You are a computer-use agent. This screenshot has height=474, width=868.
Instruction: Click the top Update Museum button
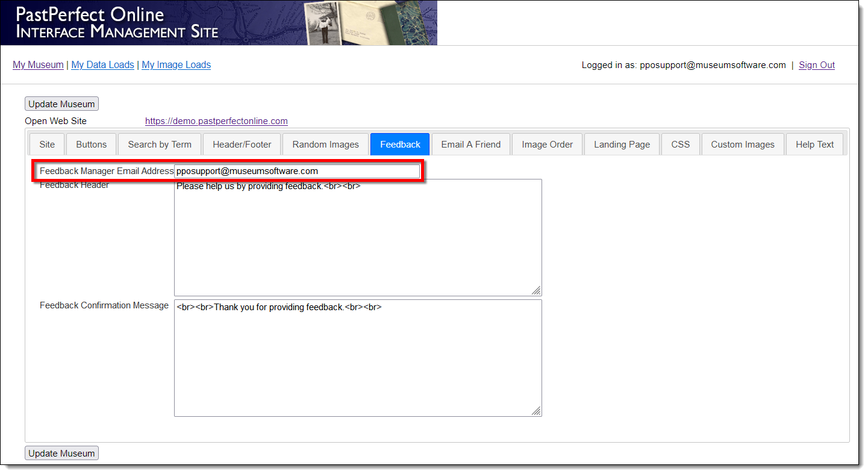point(61,104)
